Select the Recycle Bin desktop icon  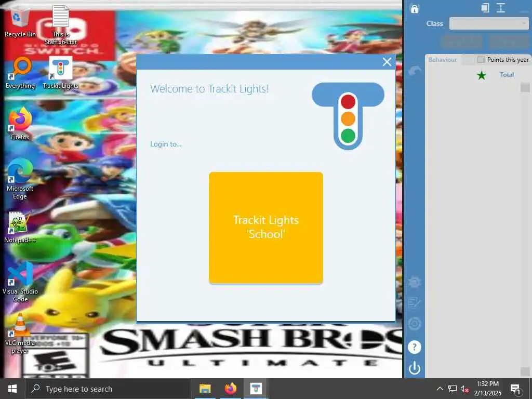point(20,22)
